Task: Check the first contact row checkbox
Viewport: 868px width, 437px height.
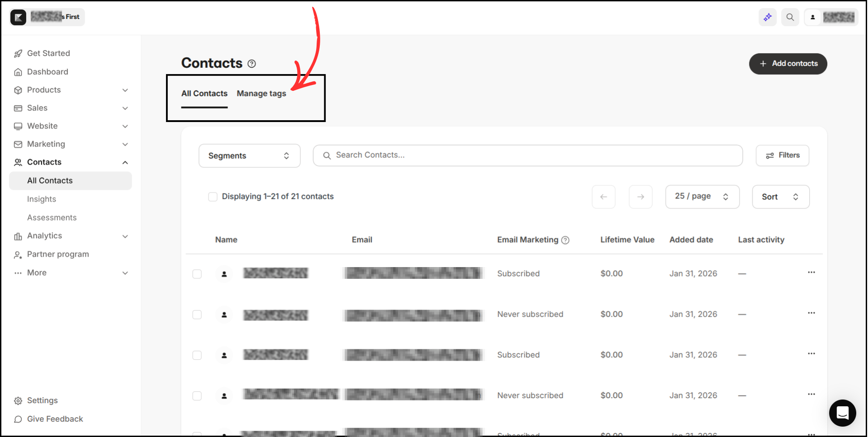Action: pos(197,273)
